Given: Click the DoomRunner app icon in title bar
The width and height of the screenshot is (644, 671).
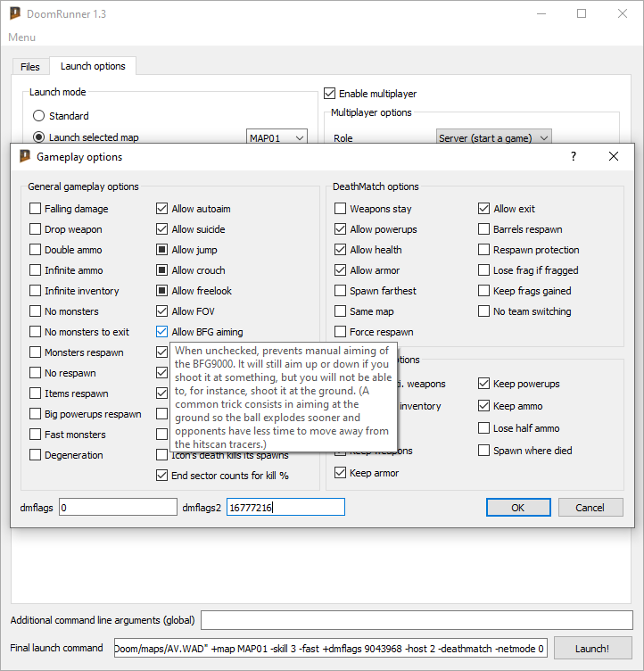Looking at the screenshot, I should tap(15, 13).
